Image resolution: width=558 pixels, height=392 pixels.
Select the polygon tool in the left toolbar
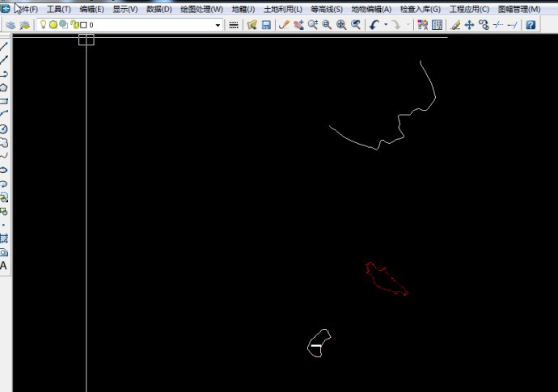point(4,87)
